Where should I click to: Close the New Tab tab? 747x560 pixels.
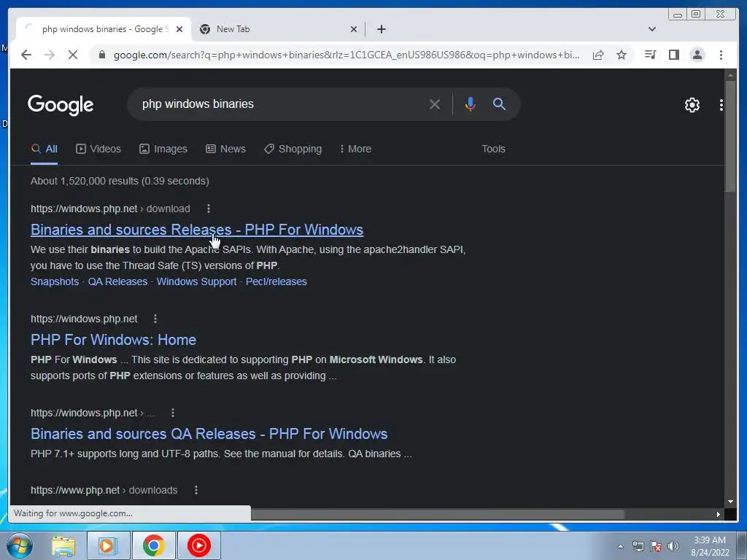point(354,29)
